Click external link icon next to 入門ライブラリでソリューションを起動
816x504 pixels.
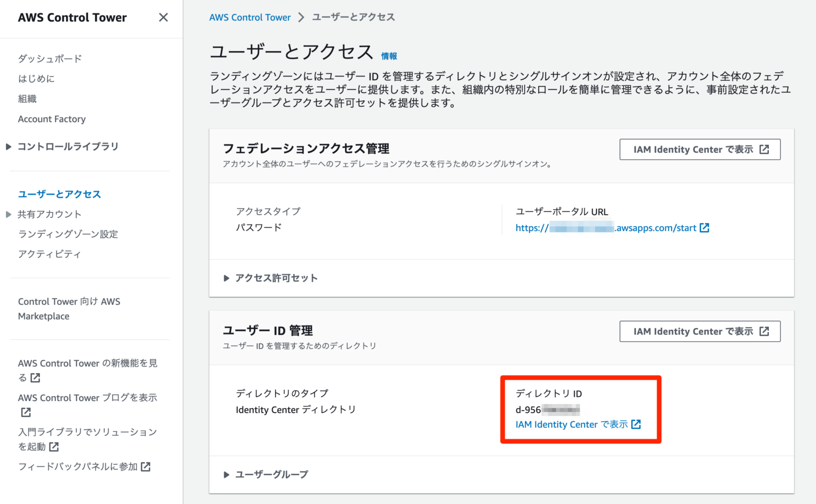[x=54, y=447]
